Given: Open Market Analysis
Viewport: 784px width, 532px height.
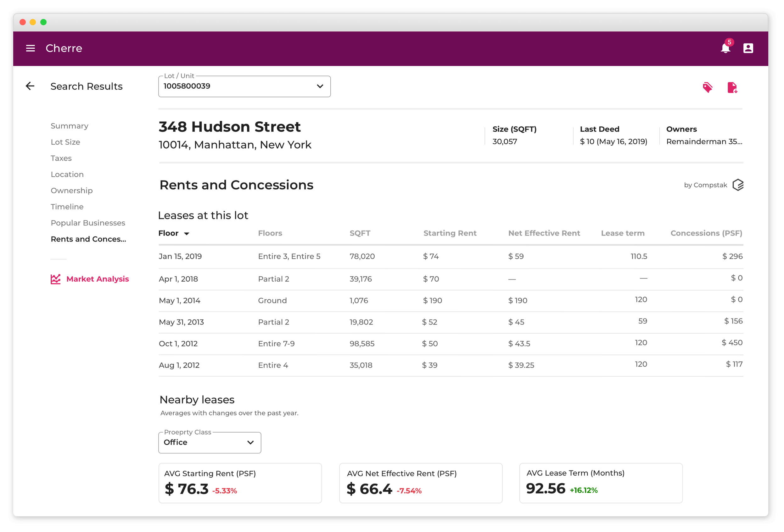Looking at the screenshot, I should click(98, 279).
